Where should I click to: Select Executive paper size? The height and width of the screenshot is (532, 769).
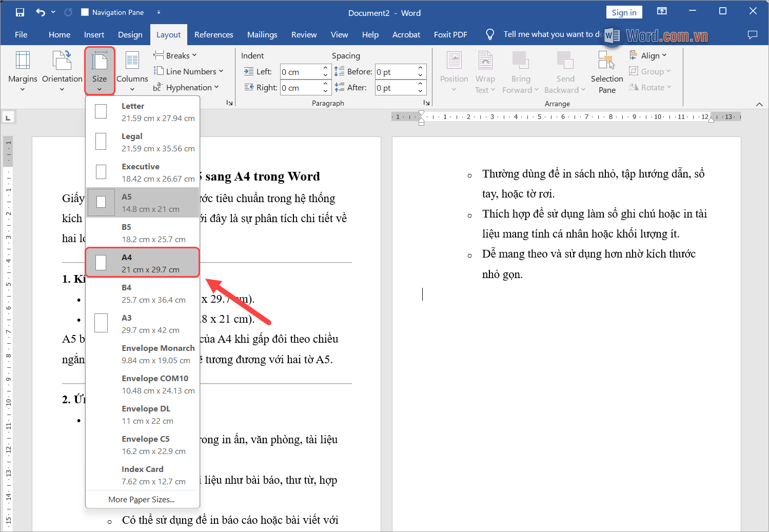pos(143,172)
